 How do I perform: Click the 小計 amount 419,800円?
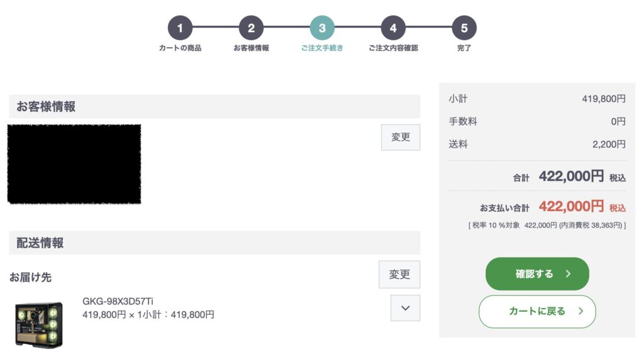(604, 99)
